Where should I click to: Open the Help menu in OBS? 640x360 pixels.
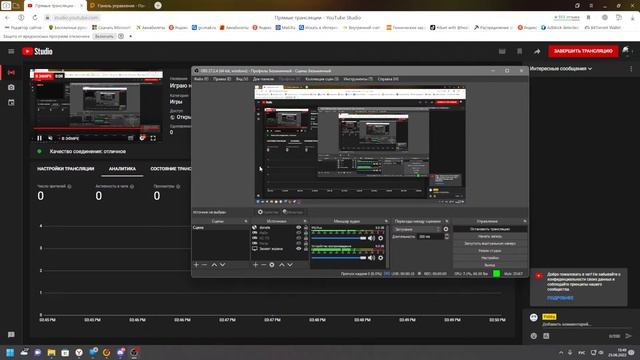388,79
